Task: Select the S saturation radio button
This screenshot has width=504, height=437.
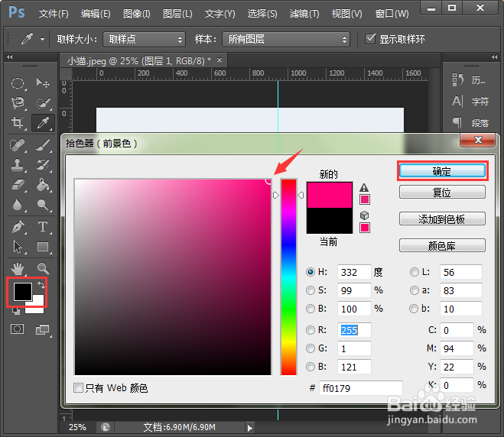Action: coord(311,290)
